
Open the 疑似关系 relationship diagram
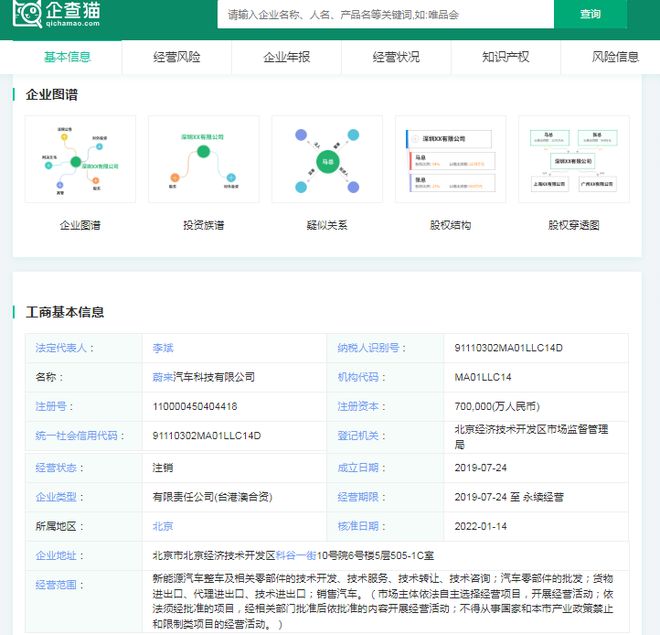(x=327, y=159)
